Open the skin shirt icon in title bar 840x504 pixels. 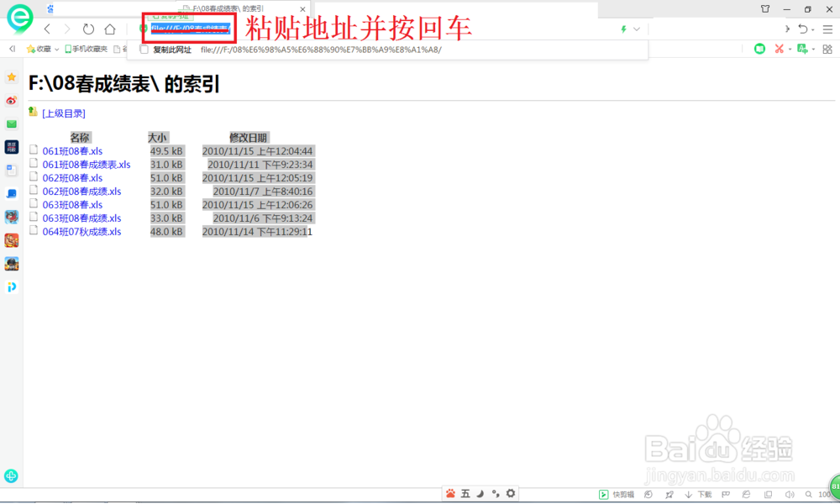coord(765,9)
